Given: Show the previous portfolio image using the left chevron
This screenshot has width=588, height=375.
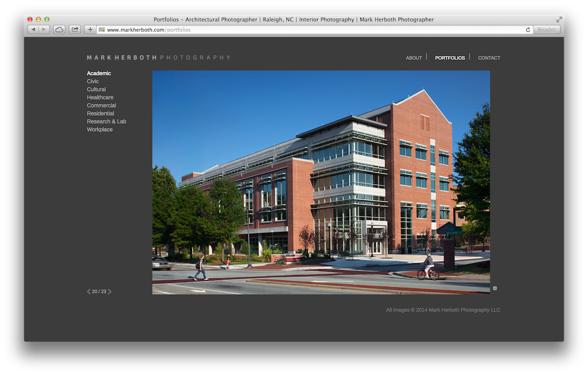Looking at the screenshot, I should pyautogui.click(x=89, y=292).
